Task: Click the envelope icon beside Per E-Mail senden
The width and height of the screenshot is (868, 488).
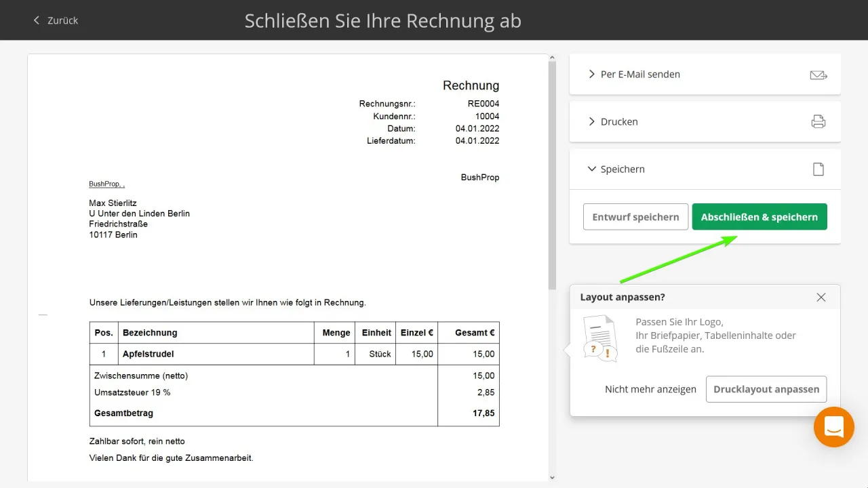Action: pos(818,75)
